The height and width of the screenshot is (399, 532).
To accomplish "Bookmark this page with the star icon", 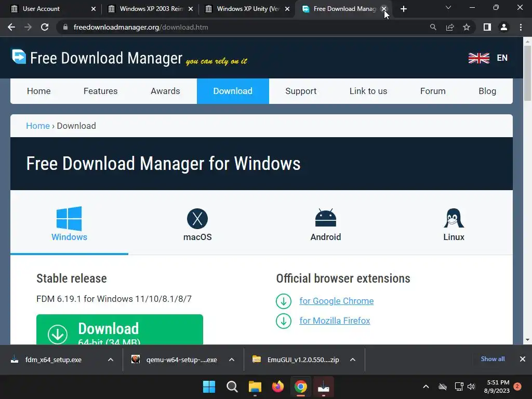I will click(467, 27).
